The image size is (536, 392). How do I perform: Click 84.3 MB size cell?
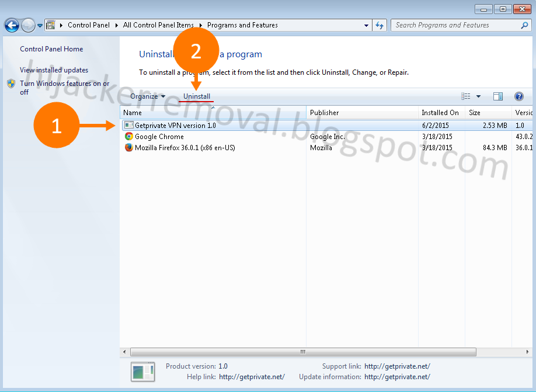pos(495,148)
